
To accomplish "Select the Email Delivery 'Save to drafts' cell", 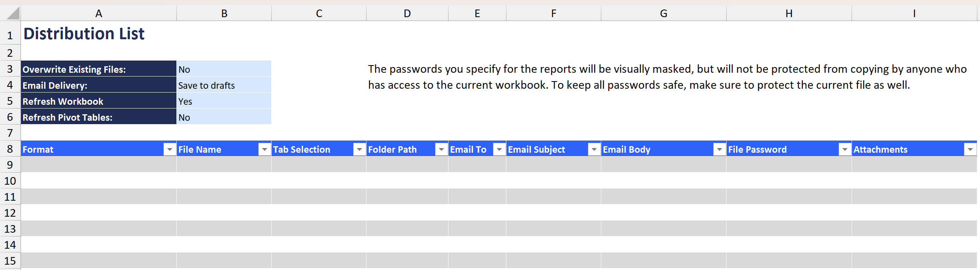I will coord(224,85).
